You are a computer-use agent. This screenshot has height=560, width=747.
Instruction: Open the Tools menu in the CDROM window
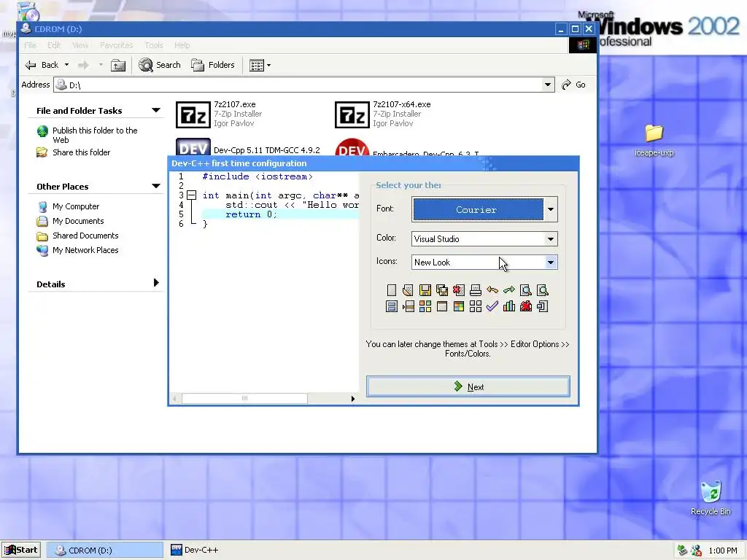tap(154, 45)
